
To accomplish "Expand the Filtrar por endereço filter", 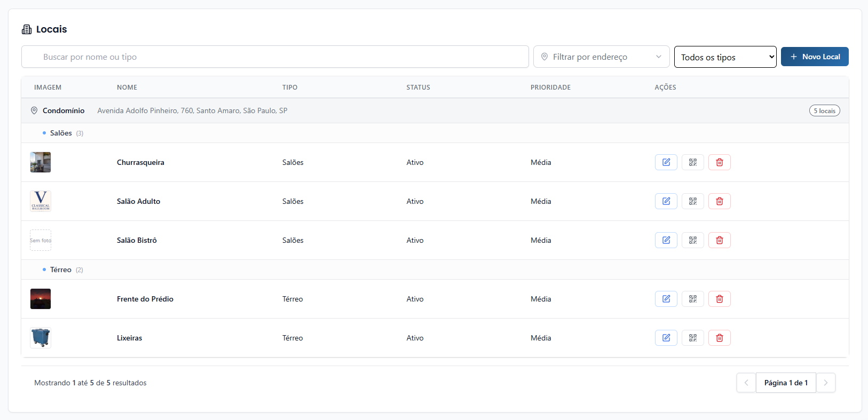I will (601, 57).
